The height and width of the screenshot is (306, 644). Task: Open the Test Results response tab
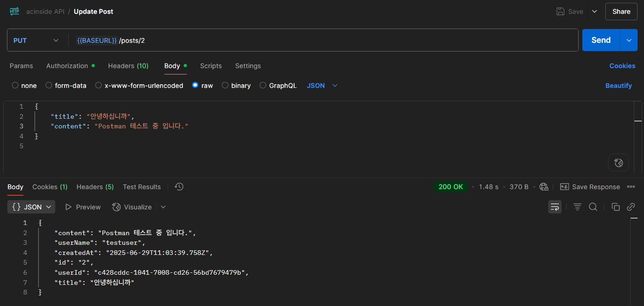coord(142,187)
